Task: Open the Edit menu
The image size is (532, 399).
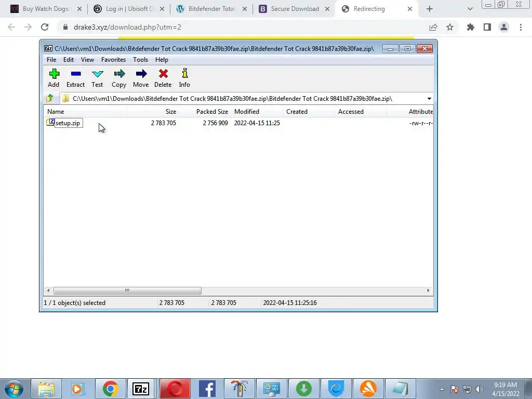Action: [x=69, y=60]
